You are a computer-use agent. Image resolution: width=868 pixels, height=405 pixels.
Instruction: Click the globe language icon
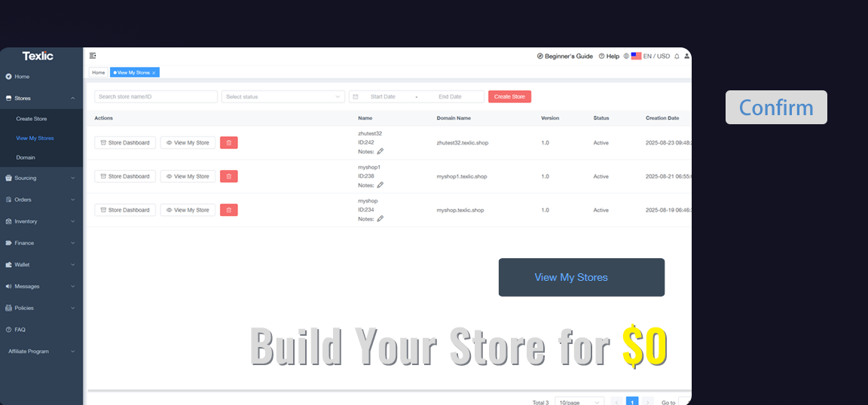[x=626, y=56]
